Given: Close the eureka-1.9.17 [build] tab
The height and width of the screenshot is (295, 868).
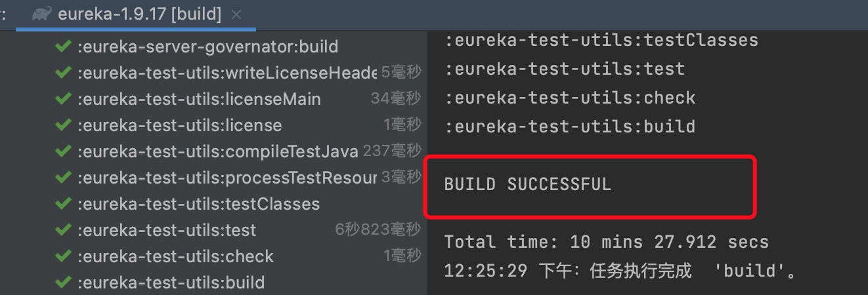Looking at the screenshot, I should coord(237,14).
